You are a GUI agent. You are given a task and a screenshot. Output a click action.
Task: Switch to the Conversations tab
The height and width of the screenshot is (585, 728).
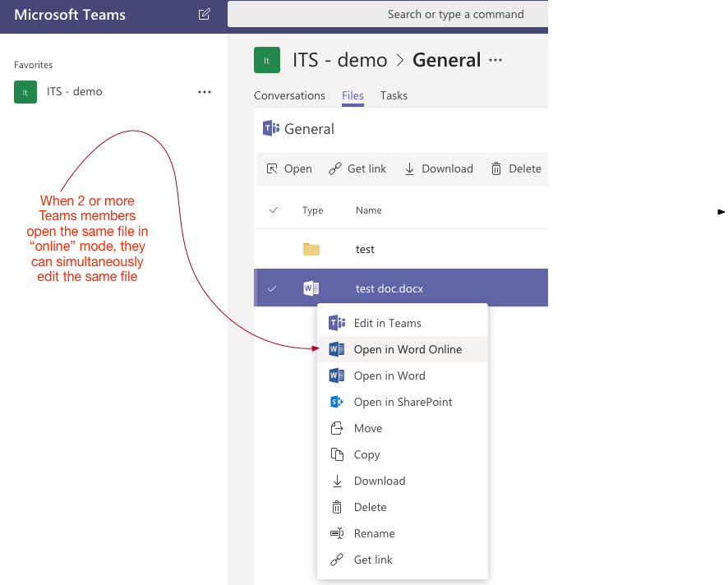(x=289, y=95)
